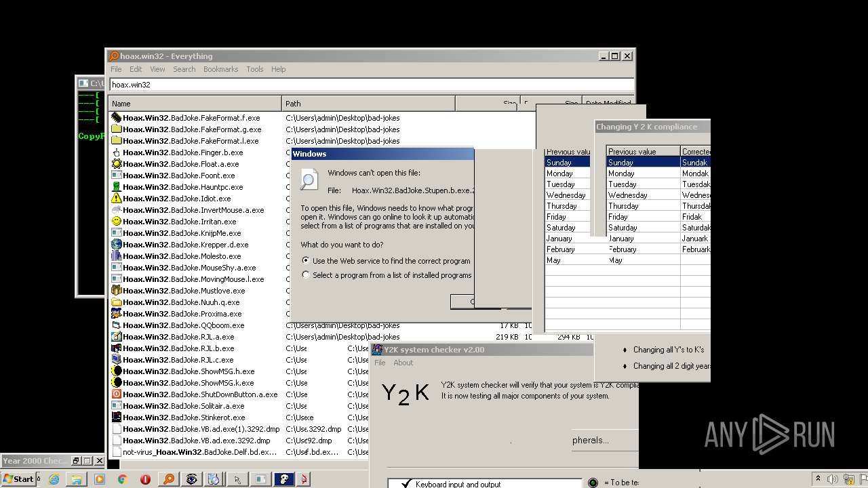
Task: Click the ShutDownButton.a.exe red icon
Action: 117,394
